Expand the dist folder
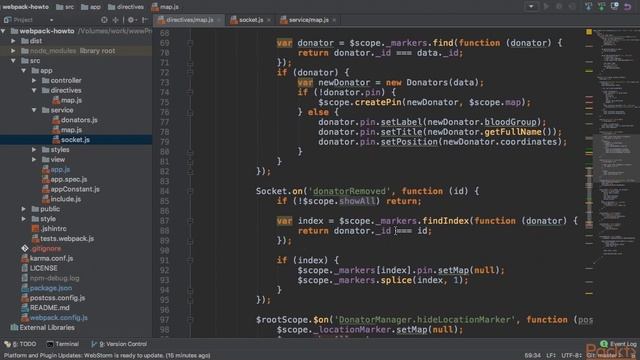640x360 pixels. (13, 41)
